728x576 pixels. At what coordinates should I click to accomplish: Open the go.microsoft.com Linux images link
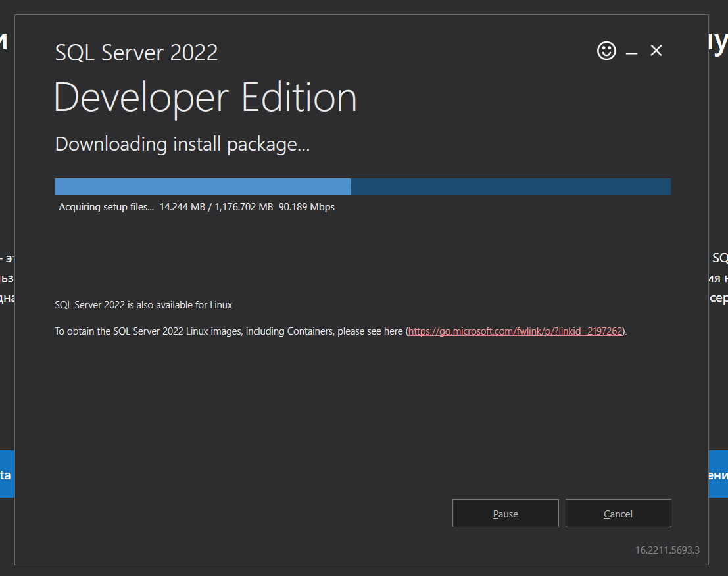516,331
